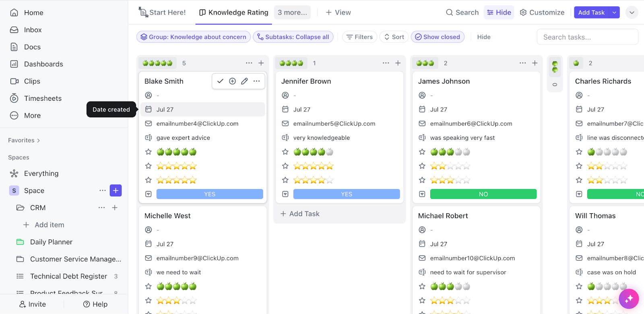Open the More sidebar menu
Screen dimensions: 644x314
click(x=32, y=115)
